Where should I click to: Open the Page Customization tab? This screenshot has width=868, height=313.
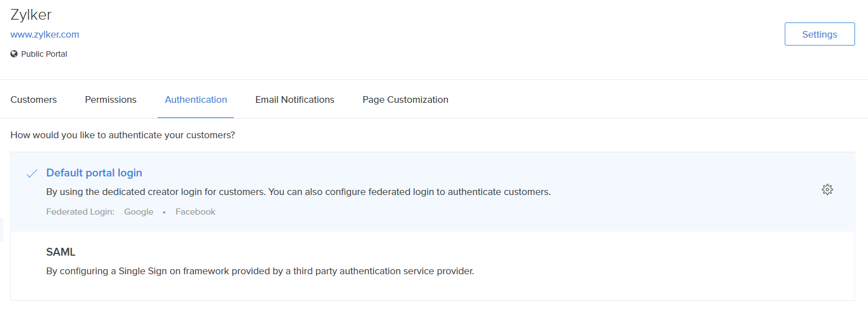click(406, 99)
